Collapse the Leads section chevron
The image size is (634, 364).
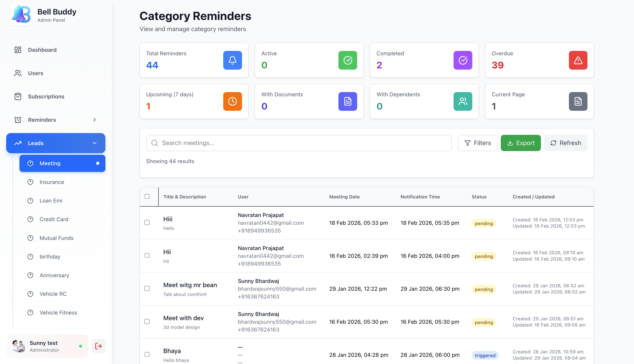pos(94,143)
